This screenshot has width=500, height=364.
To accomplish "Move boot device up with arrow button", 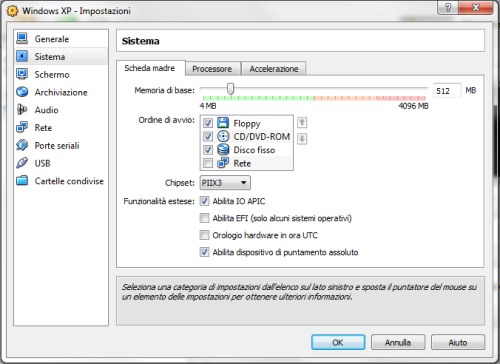I will click(302, 123).
